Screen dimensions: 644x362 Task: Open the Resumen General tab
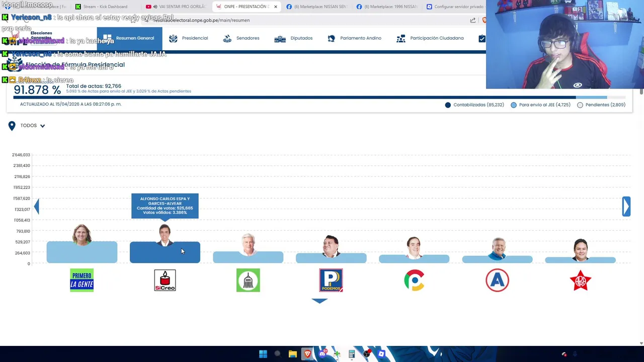point(129,38)
